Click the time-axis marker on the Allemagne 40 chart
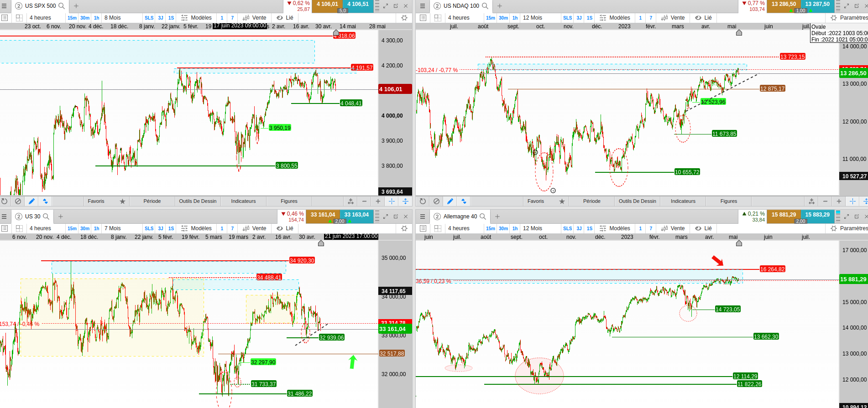This screenshot has width=868, height=408. coord(739,243)
